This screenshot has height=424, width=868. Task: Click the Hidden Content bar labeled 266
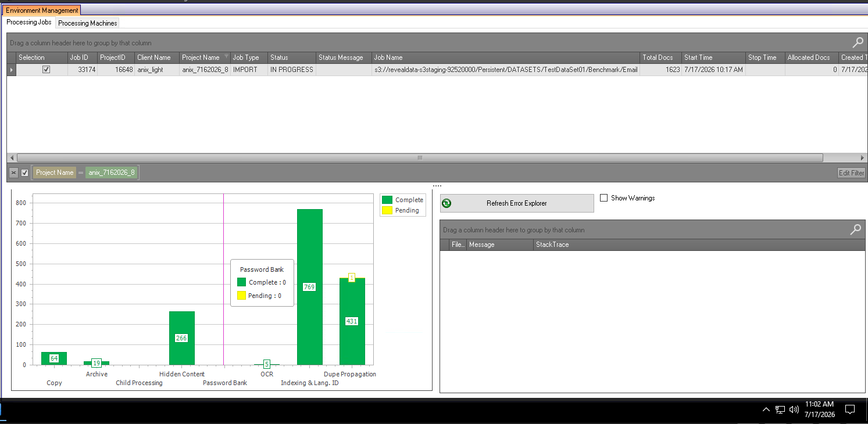(181, 338)
